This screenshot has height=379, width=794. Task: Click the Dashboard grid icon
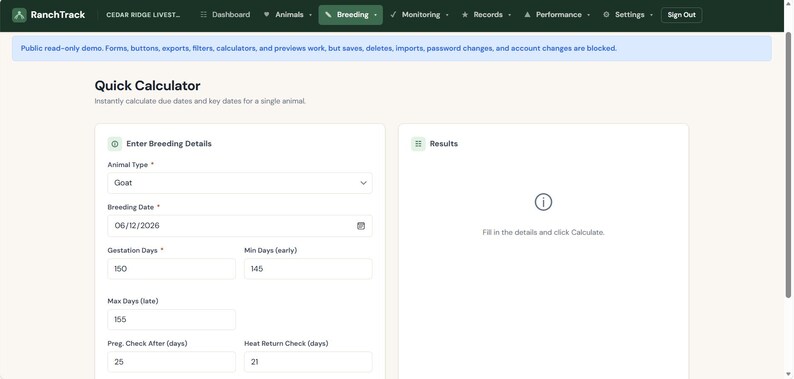204,15
